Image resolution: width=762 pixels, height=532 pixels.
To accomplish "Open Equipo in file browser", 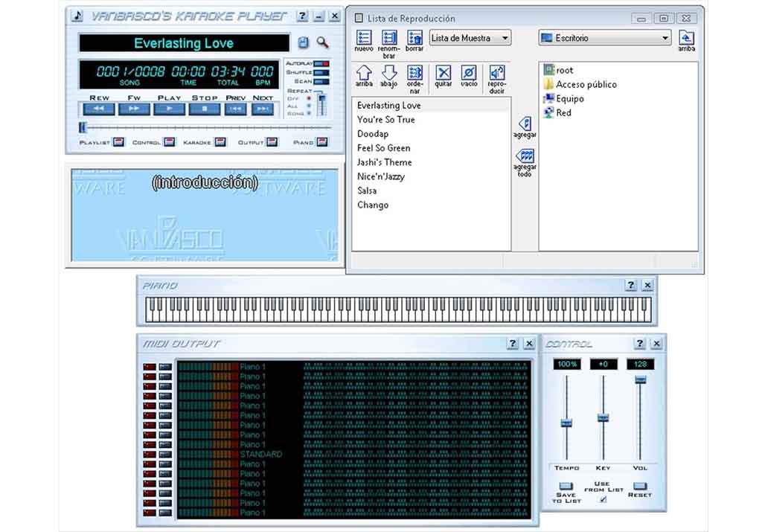I will 564,99.
